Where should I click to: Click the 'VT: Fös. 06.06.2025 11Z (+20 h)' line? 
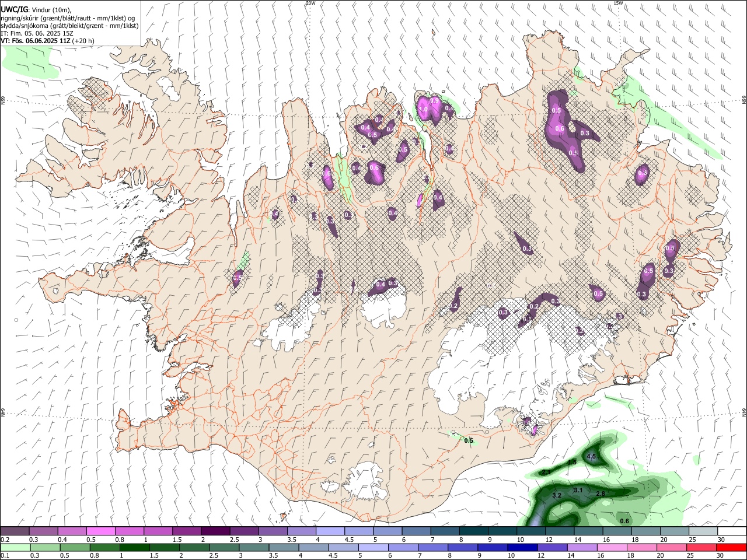[47, 41]
